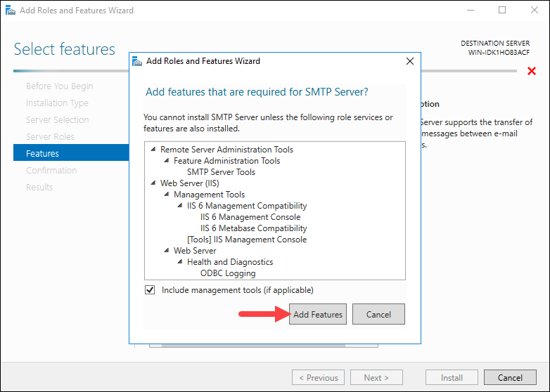The height and width of the screenshot is (392, 550).
Task: Collapse Health and Diagnostics node
Action: [x=180, y=261]
